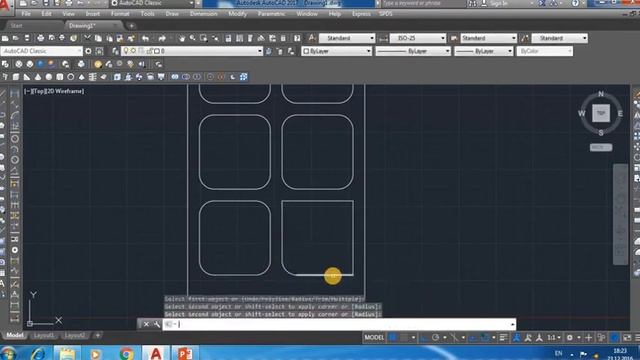
Task: Open Layer Properties Manager icon
Action: click(116, 51)
